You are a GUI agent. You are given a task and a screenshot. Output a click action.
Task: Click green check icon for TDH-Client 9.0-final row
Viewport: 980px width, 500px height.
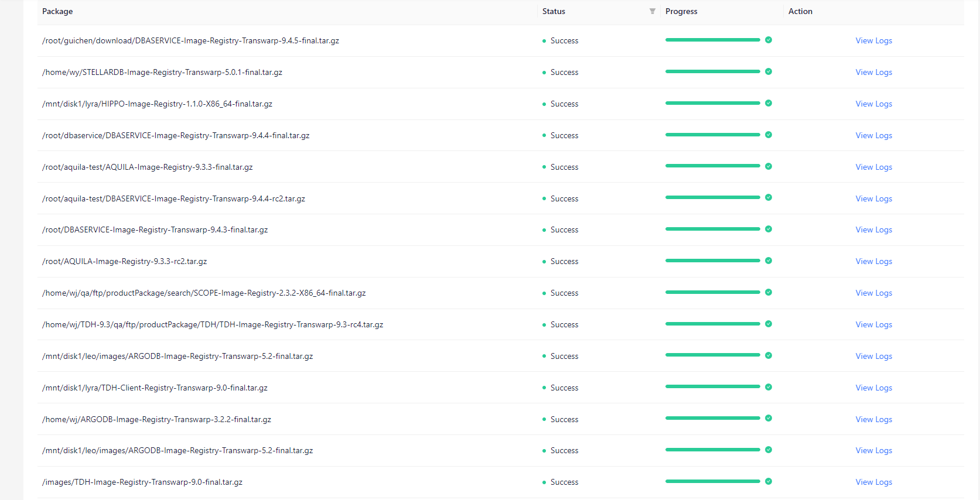pyautogui.click(x=769, y=387)
